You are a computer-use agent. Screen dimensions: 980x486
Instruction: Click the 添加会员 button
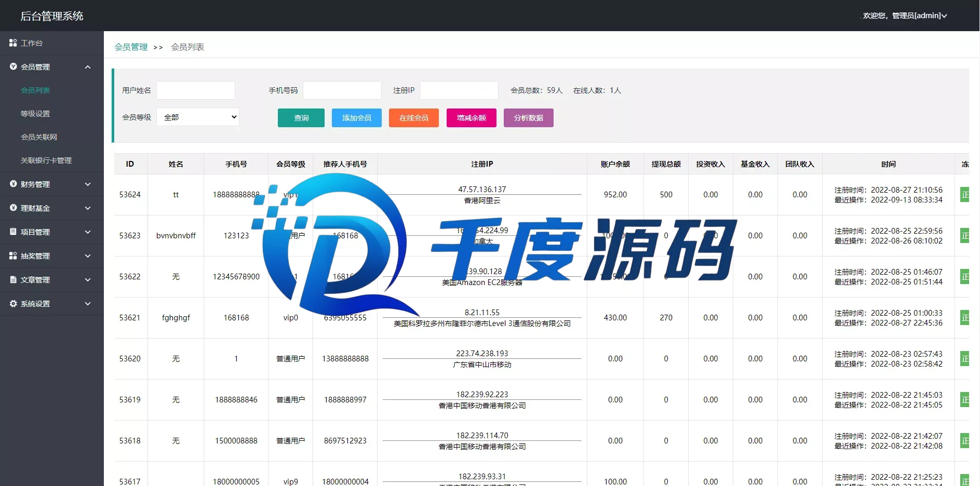[x=357, y=118]
